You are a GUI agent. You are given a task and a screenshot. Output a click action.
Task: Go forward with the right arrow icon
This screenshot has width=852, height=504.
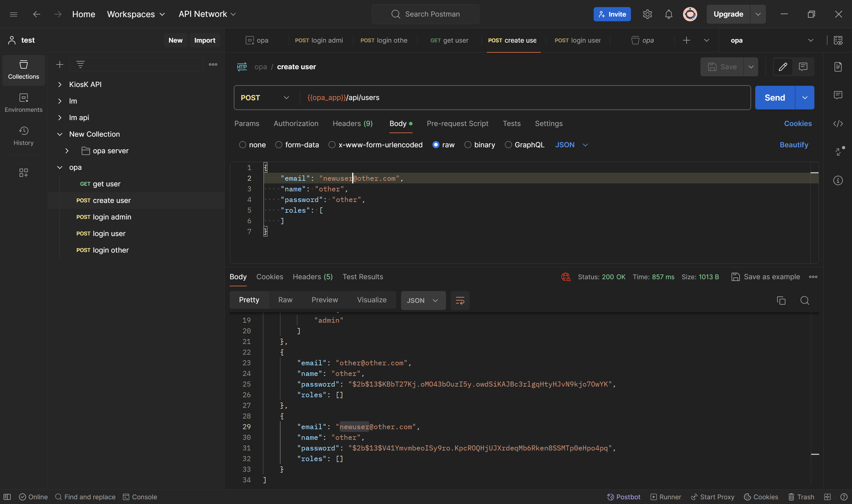click(x=58, y=14)
